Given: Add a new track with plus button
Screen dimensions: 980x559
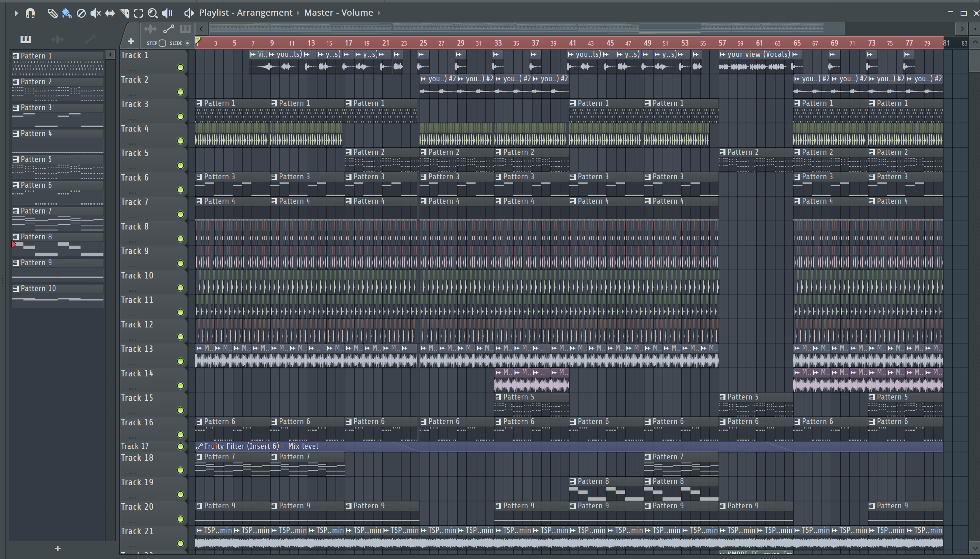Looking at the screenshot, I should tap(131, 41).
